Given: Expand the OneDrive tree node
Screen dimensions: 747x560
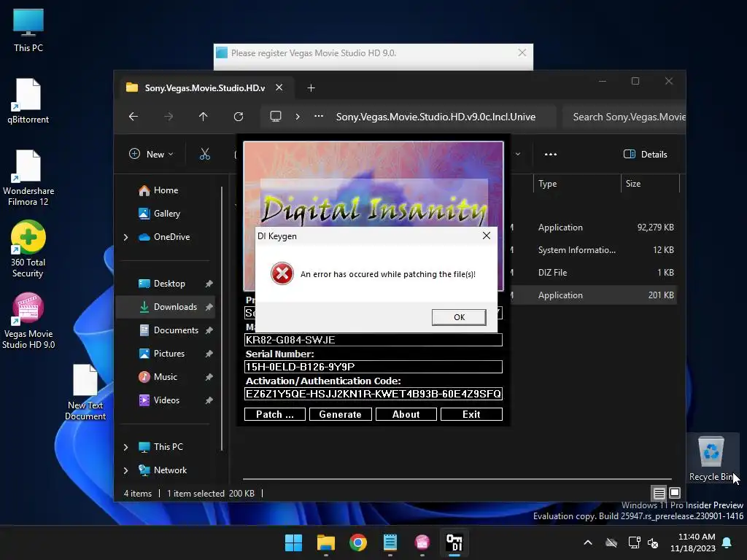Looking at the screenshot, I should point(125,237).
